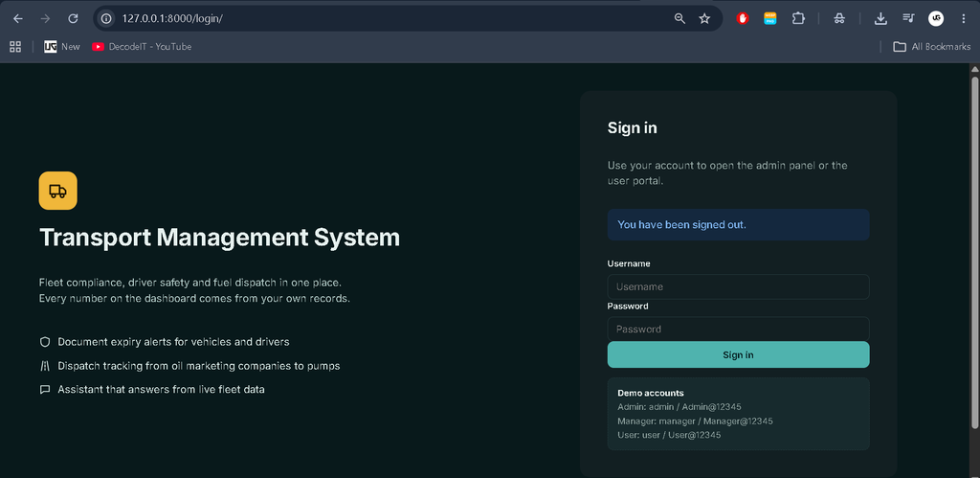This screenshot has width=980, height=478.
Task: Click the zoom magnifier icon in address bar
Action: click(x=679, y=19)
